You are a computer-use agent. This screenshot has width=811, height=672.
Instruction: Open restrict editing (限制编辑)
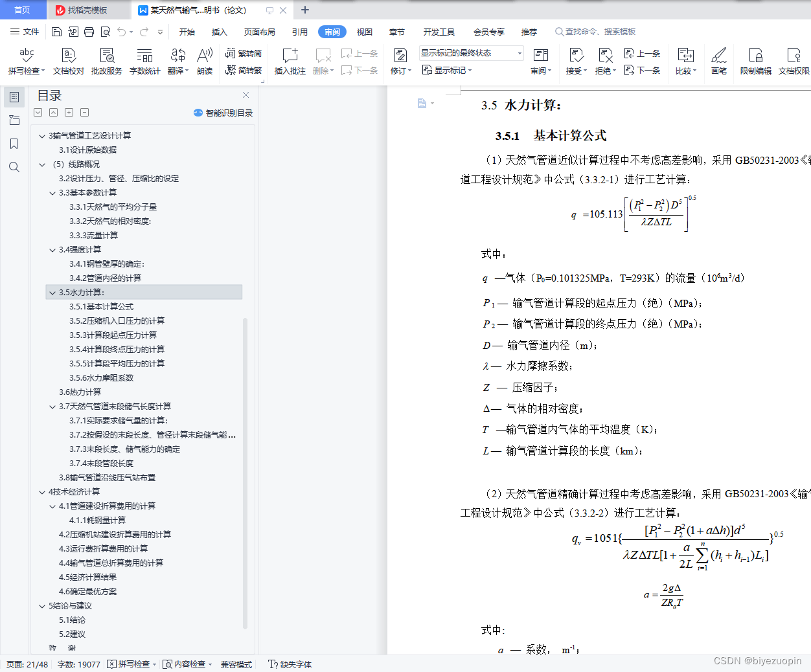[x=756, y=62]
